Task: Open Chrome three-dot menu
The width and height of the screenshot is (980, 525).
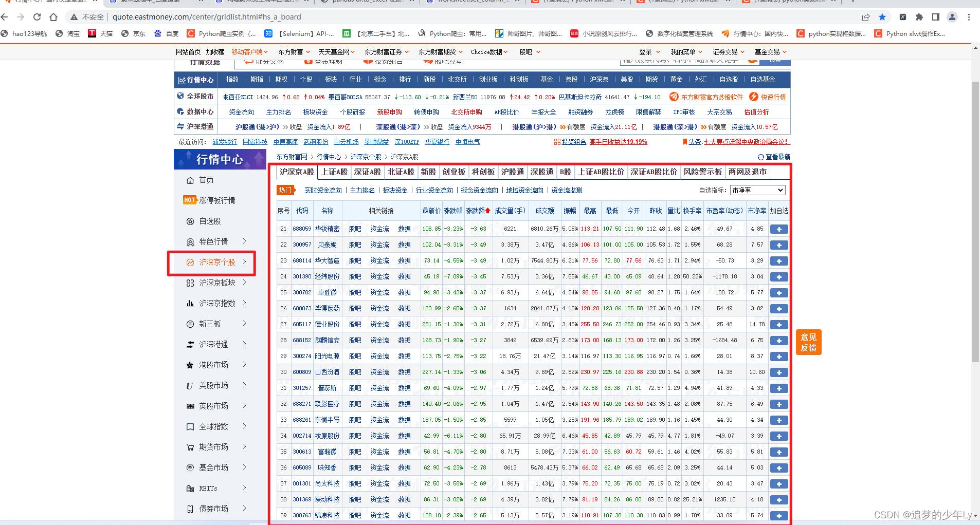Action: coord(969,17)
